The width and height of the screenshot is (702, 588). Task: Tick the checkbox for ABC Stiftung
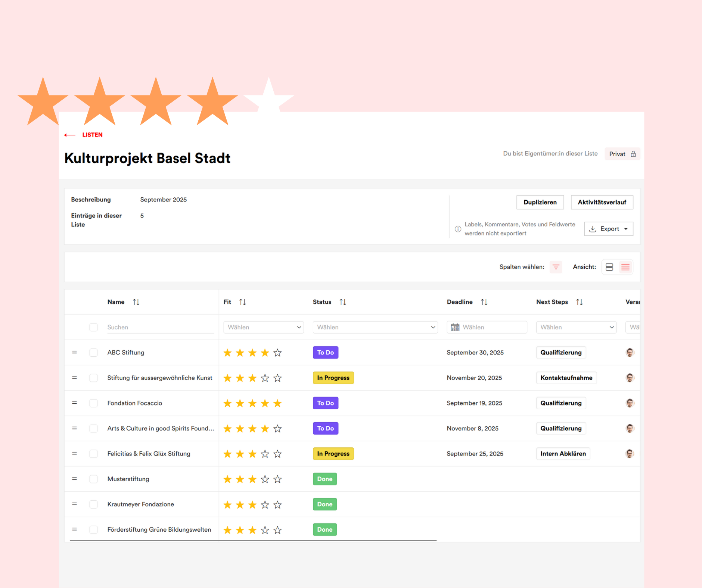[x=93, y=353]
